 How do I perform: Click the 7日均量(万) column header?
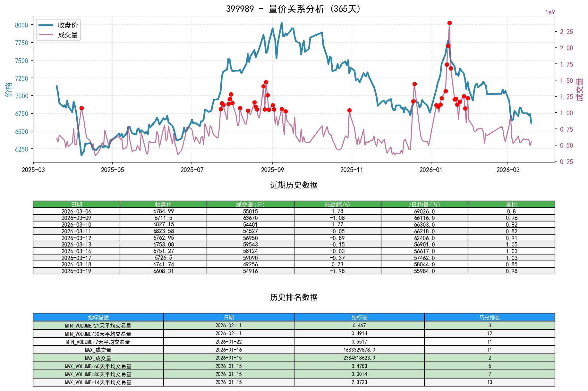click(424, 204)
